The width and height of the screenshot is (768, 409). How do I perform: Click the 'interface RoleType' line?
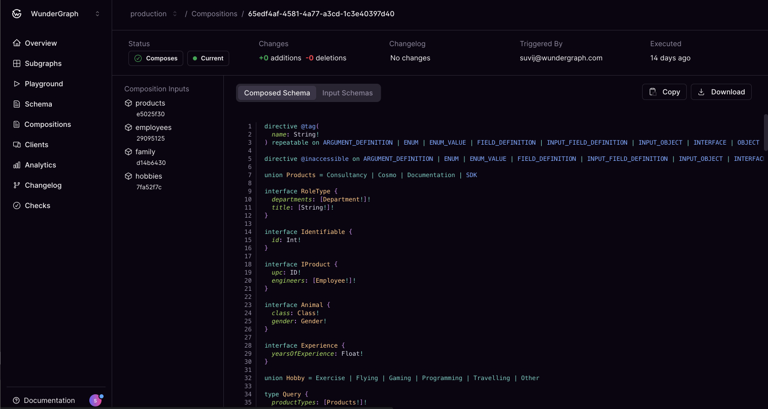point(301,191)
